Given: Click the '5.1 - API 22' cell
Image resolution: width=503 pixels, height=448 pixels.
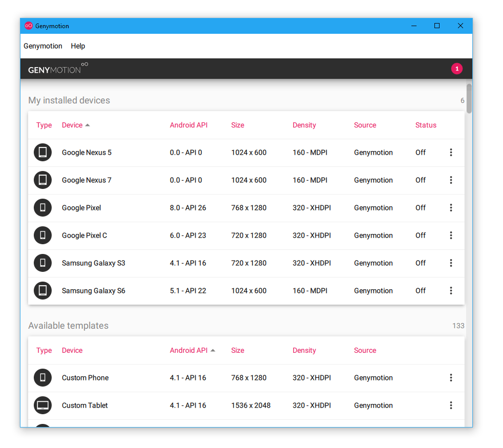Looking at the screenshot, I should tap(188, 290).
